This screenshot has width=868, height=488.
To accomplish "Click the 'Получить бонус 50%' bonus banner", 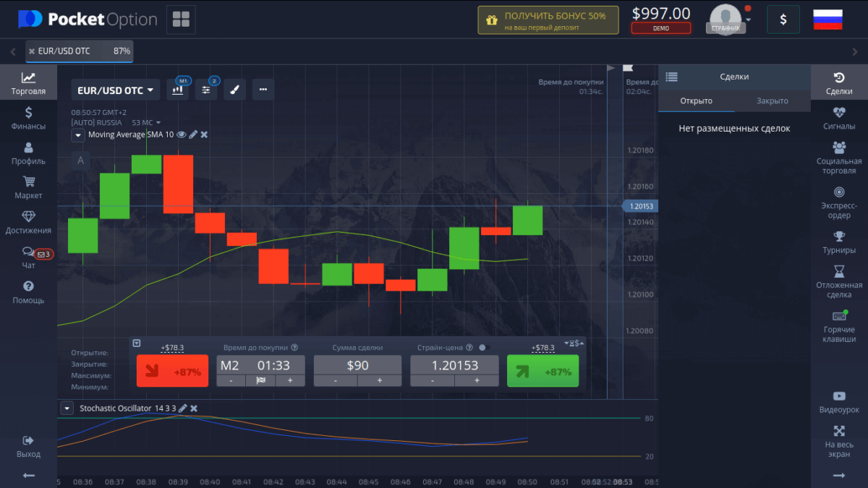I will point(548,20).
